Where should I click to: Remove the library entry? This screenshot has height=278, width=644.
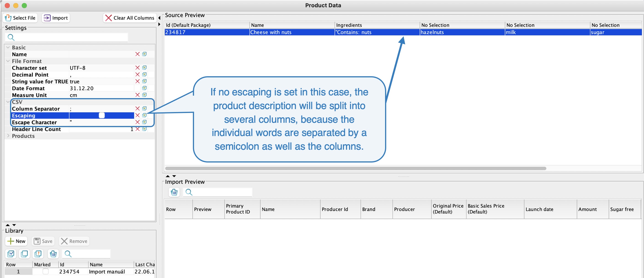click(x=74, y=241)
